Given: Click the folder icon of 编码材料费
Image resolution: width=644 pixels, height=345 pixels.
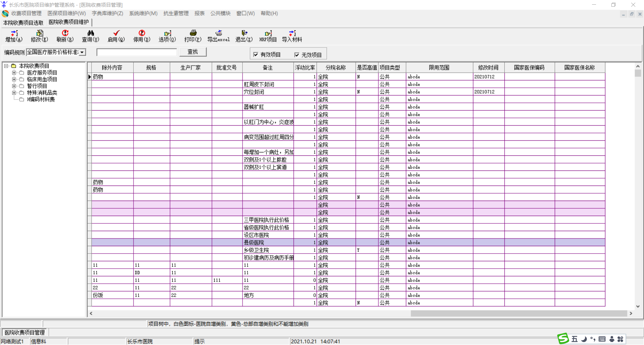Looking at the screenshot, I should coord(21,99).
